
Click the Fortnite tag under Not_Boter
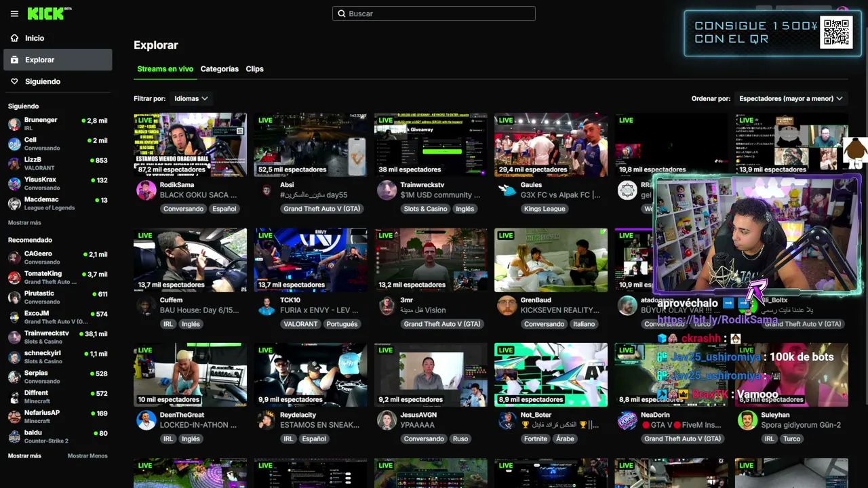click(x=536, y=439)
